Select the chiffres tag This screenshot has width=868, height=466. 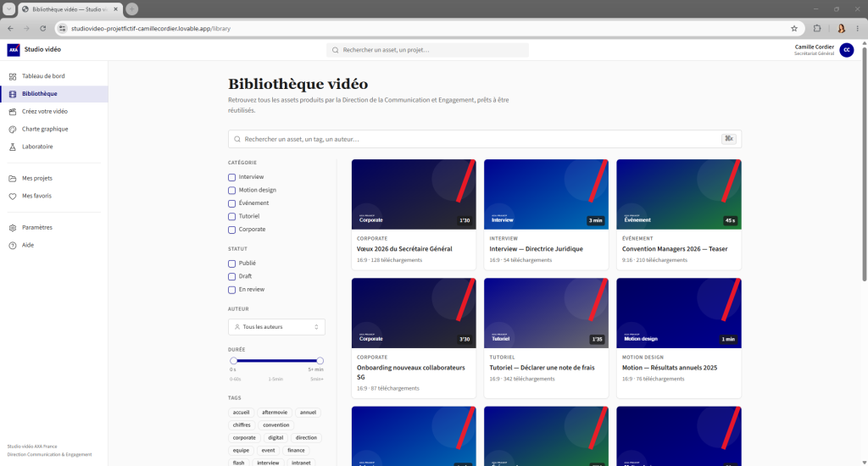click(x=242, y=425)
